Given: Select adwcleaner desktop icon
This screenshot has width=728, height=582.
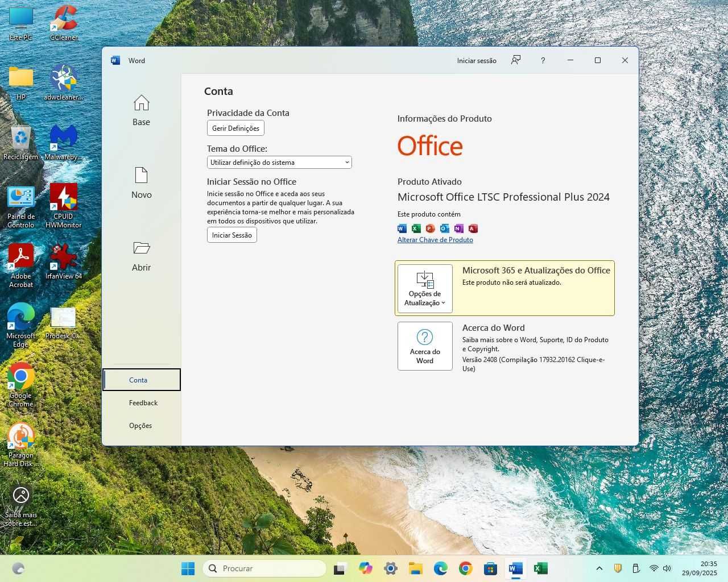Looking at the screenshot, I should point(64,83).
